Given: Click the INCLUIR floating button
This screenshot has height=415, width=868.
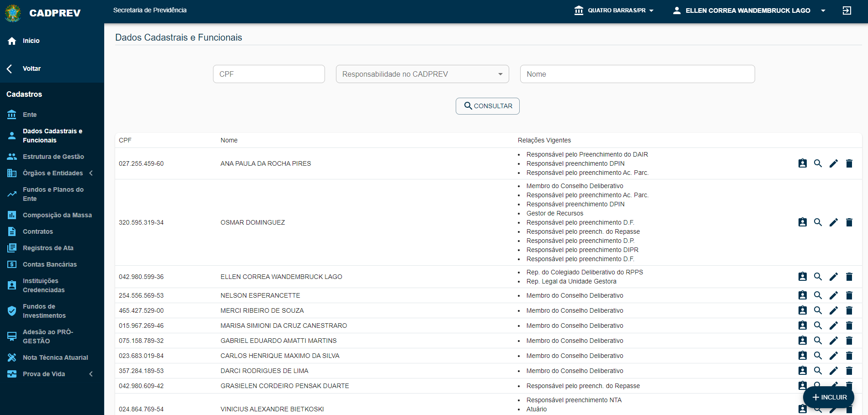Looking at the screenshot, I should pos(829,397).
